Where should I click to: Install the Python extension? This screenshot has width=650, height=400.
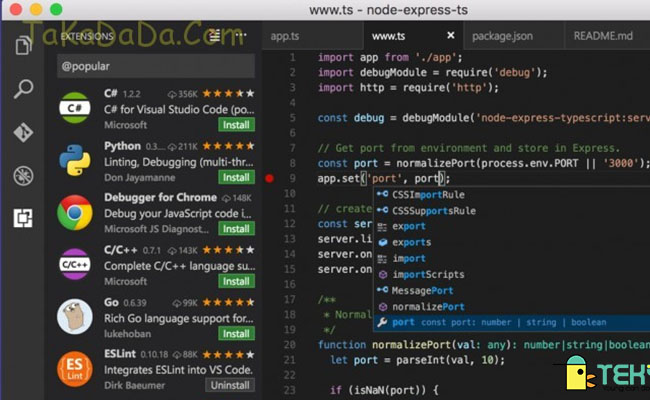coord(236,177)
